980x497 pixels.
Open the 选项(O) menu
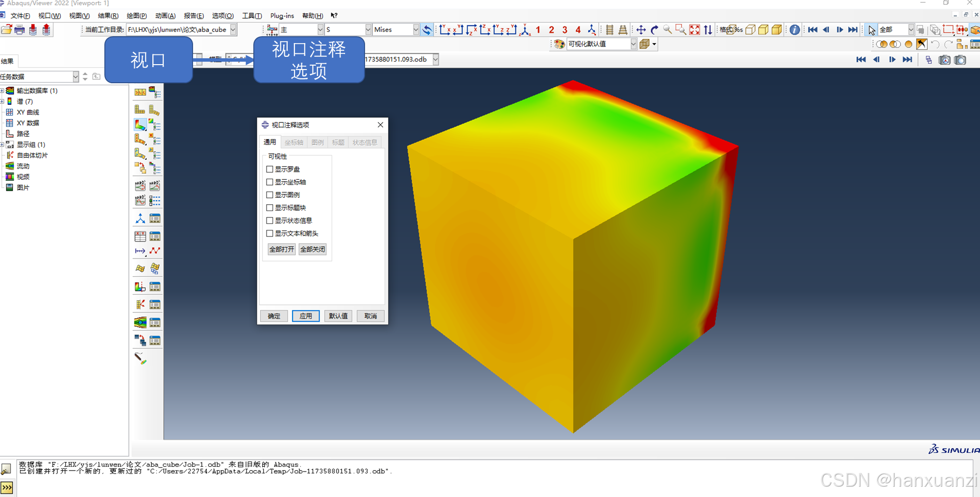[222, 16]
